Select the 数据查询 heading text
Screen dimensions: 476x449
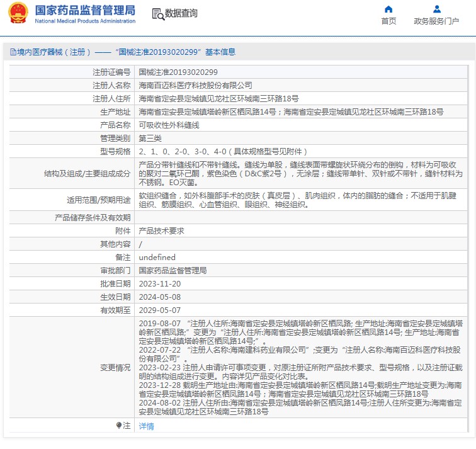tap(182, 14)
